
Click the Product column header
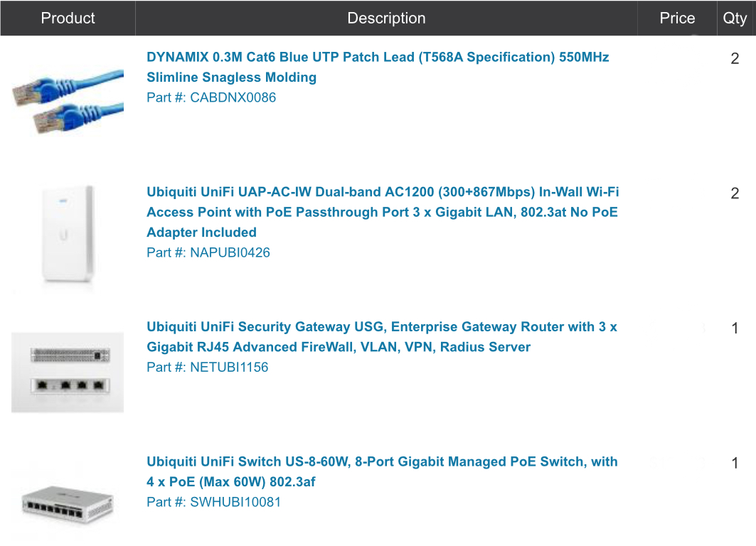coord(68,18)
